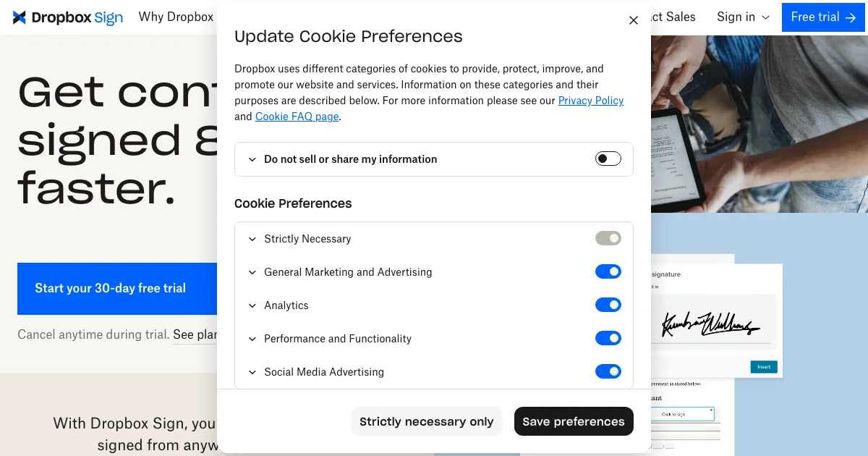This screenshot has width=868, height=456.
Task: Close the cookie preferences dialog
Action: 634,20
